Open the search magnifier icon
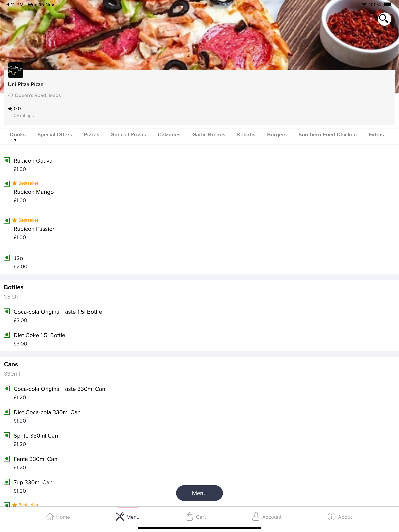Screen dimensions: 399x532 (x=384, y=19)
